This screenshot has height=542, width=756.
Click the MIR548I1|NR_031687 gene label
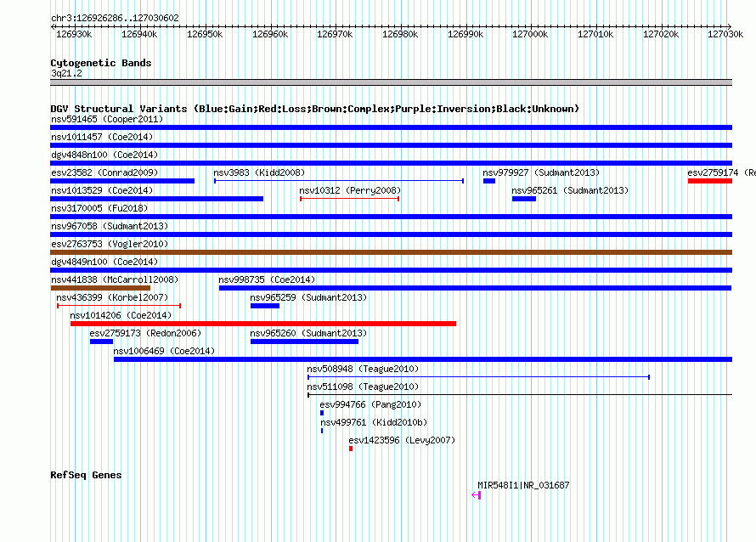click(523, 485)
